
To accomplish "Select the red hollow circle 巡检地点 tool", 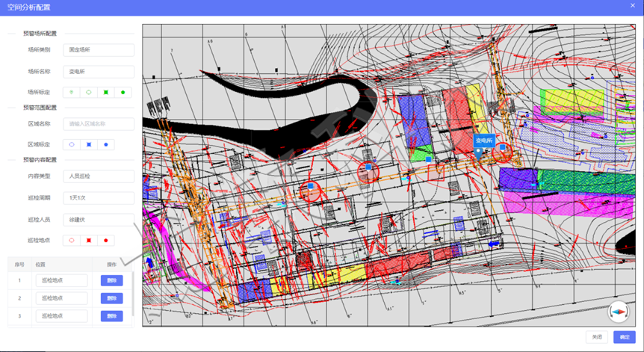I will 72,241.
